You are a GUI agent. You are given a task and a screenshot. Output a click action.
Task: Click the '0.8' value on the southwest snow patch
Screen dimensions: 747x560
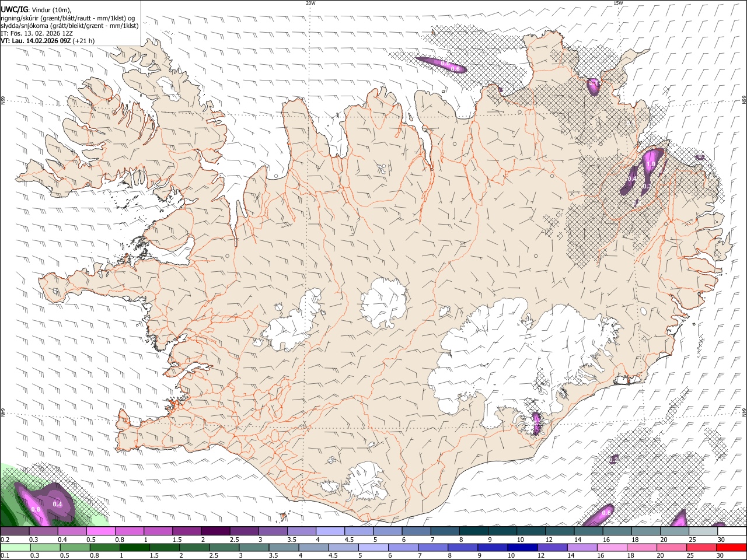point(35,509)
